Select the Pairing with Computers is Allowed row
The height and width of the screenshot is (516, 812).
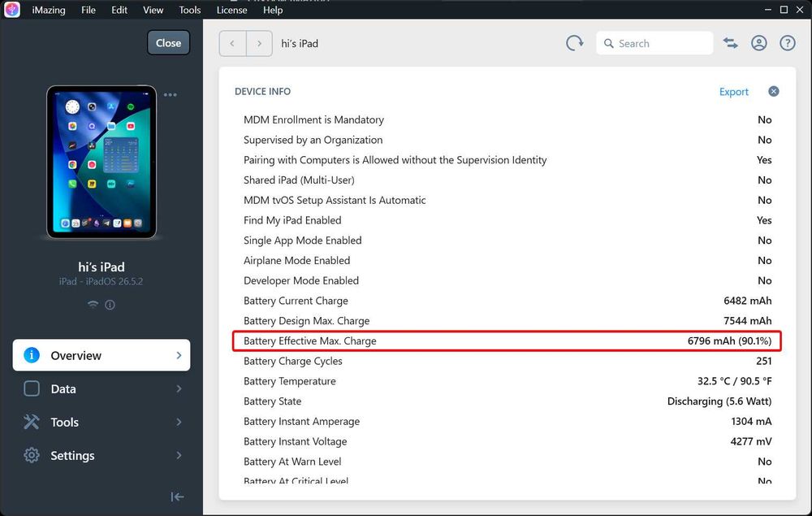508,160
